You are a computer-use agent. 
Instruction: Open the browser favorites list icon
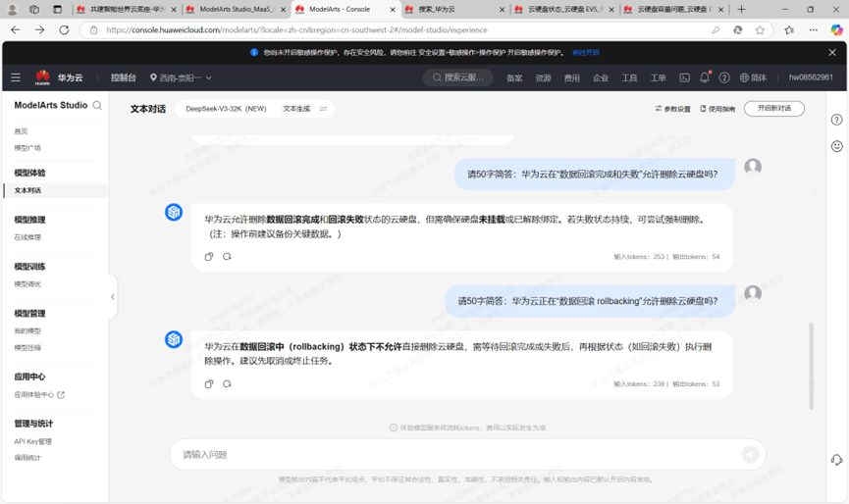(x=789, y=29)
